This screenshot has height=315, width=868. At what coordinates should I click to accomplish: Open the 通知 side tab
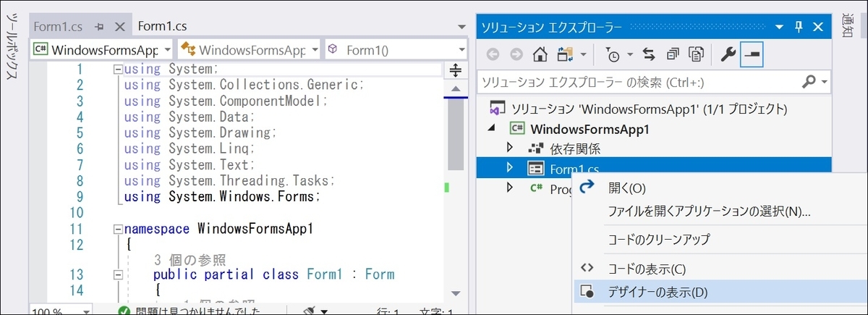click(x=848, y=27)
